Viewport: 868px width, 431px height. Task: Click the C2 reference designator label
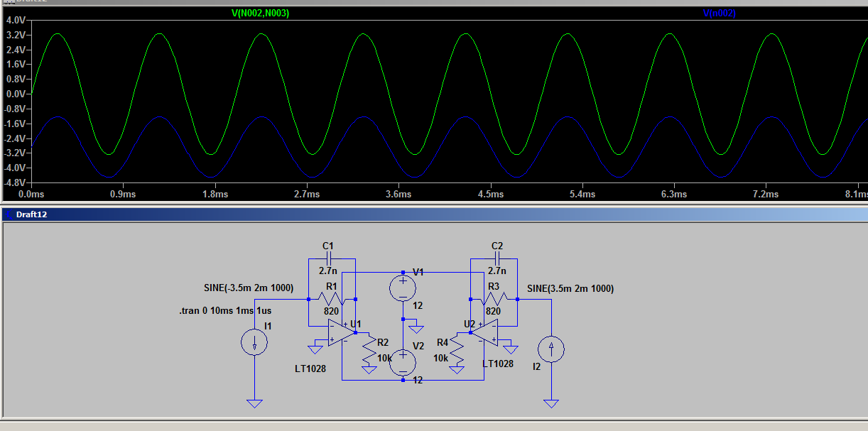coord(497,246)
